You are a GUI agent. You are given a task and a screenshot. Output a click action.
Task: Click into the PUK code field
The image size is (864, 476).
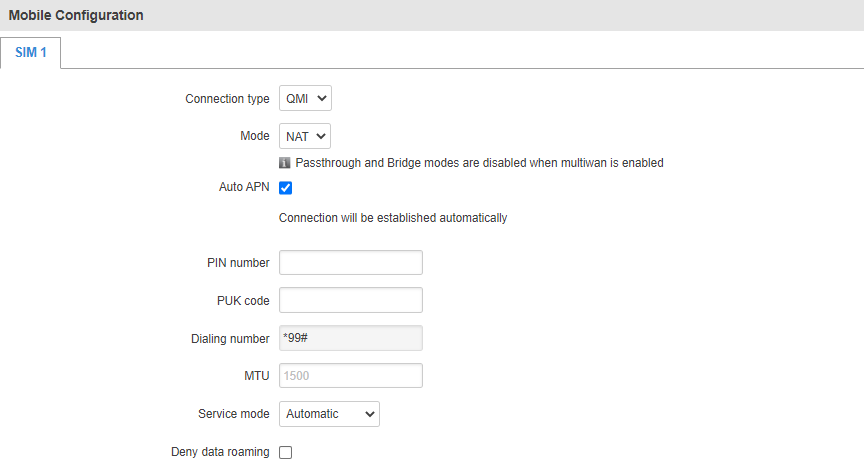coord(350,301)
